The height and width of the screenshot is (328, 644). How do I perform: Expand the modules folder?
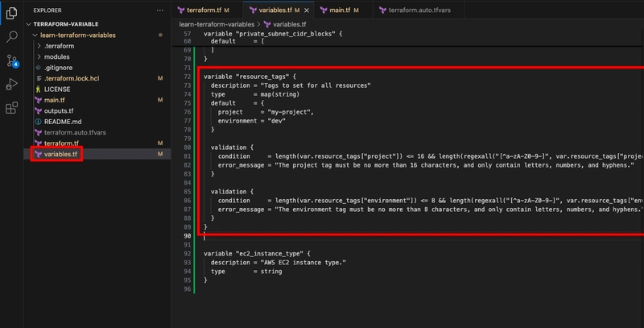click(x=39, y=56)
